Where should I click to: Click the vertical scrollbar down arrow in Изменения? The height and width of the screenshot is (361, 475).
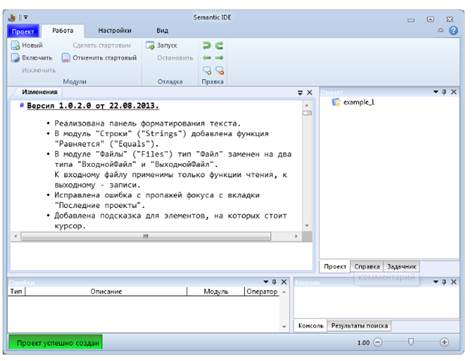[307, 226]
